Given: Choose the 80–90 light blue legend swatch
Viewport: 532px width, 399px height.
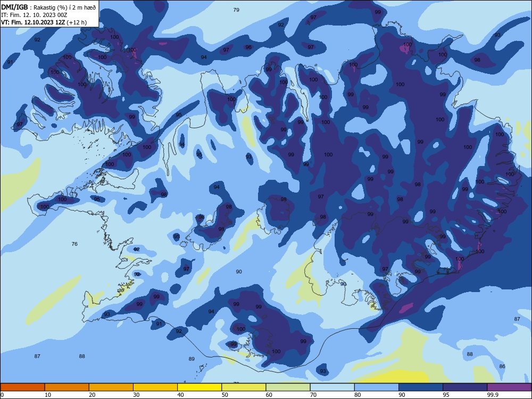Looking at the screenshot, I should [377, 387].
